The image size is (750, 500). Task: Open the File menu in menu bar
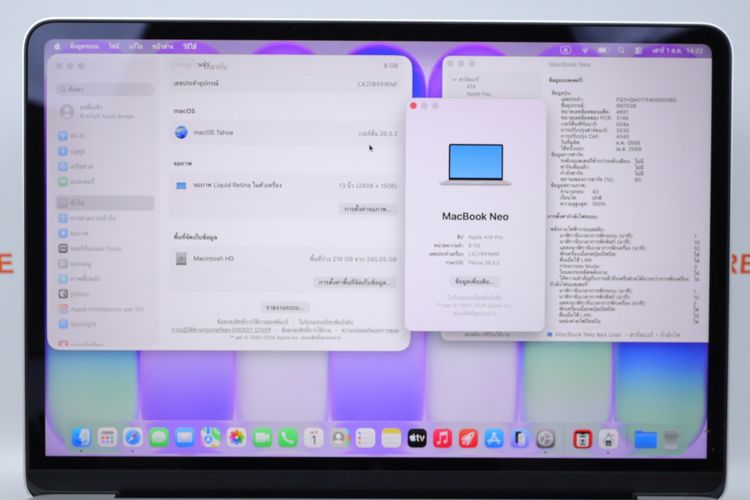(x=114, y=46)
